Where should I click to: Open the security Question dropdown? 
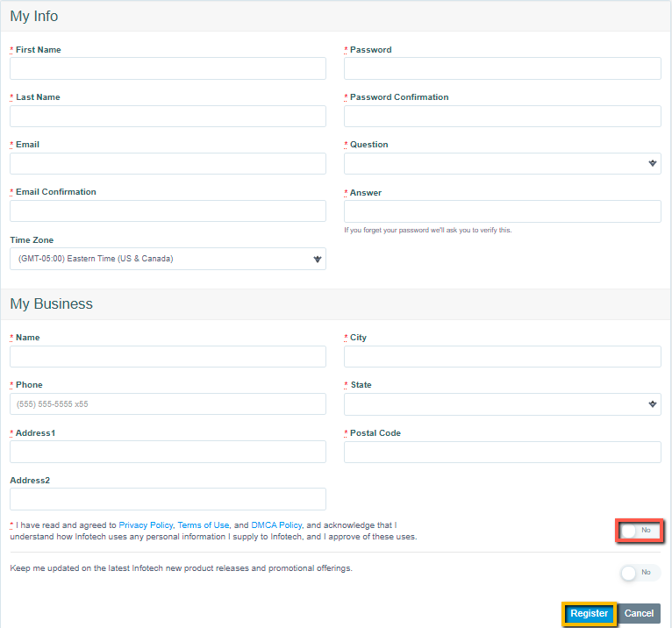click(x=502, y=163)
